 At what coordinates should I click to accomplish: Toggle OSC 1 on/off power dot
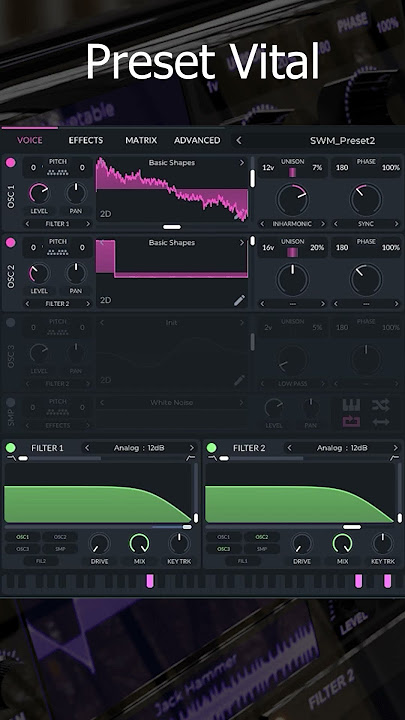point(11,163)
